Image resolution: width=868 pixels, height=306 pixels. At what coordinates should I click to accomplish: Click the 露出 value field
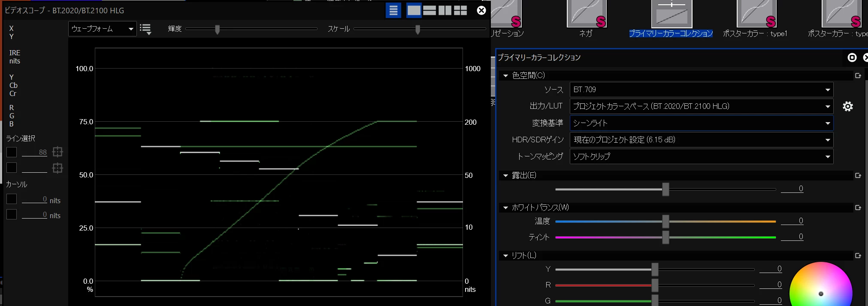click(792, 189)
